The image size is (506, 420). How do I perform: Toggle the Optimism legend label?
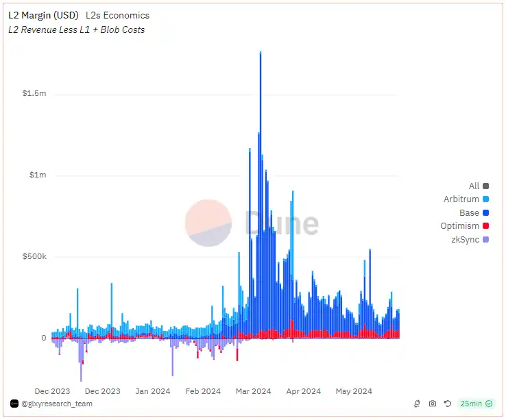point(459,226)
